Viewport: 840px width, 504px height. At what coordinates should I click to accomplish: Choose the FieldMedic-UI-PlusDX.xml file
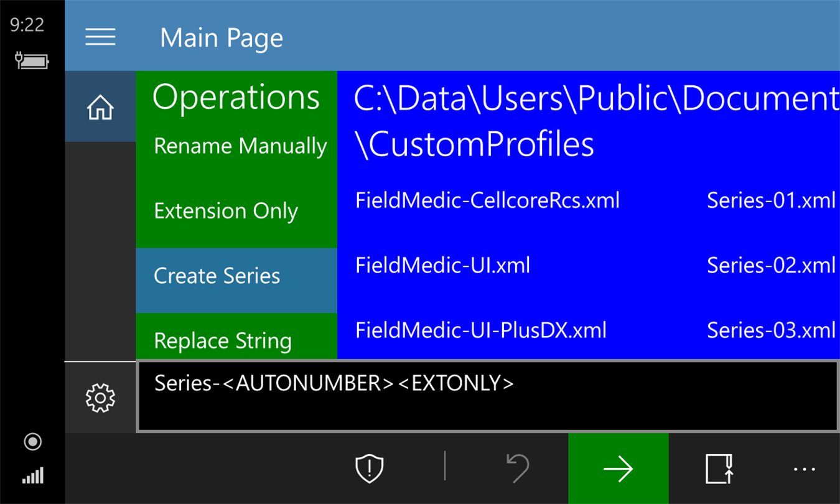click(x=480, y=330)
